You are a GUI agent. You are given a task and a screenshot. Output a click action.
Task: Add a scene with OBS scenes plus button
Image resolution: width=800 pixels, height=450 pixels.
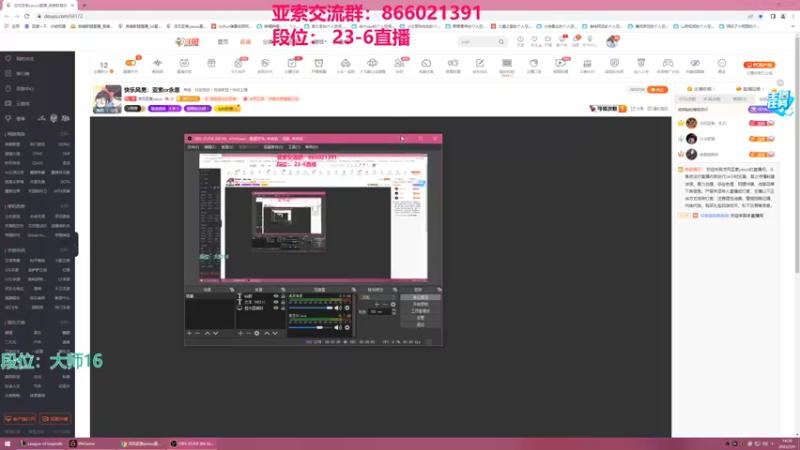189,333
